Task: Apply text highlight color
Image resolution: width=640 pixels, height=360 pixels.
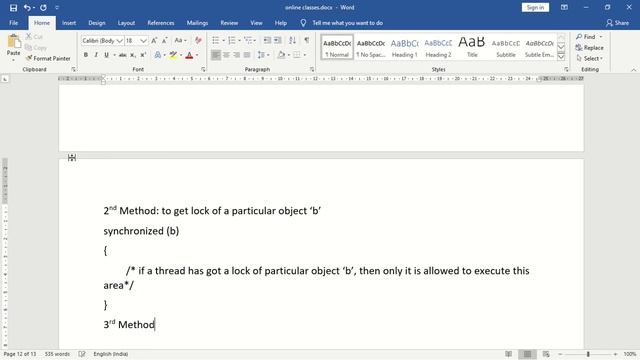Action: click(x=173, y=55)
